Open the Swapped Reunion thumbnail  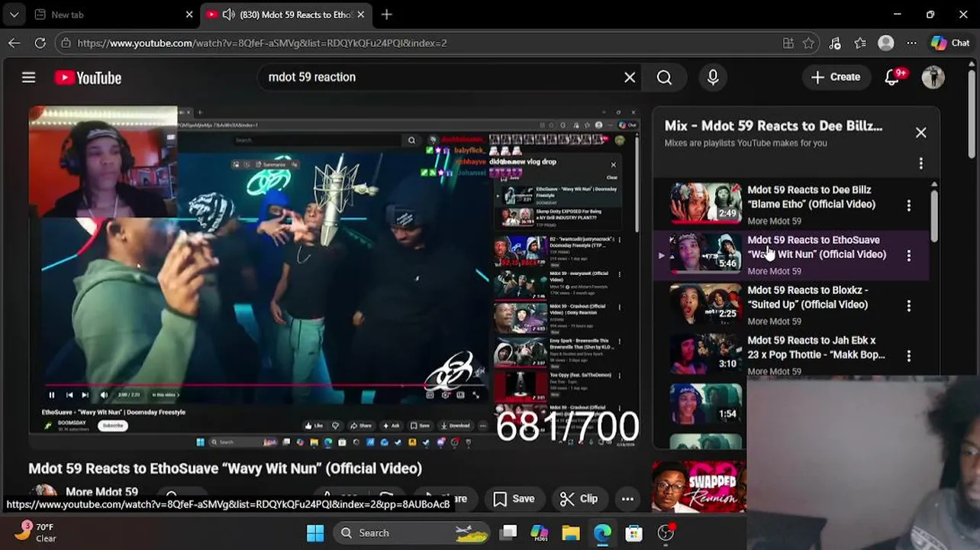698,487
